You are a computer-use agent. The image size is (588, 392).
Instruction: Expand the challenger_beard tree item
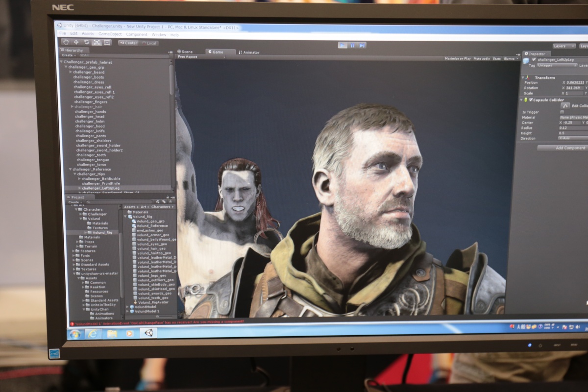pos(71,72)
